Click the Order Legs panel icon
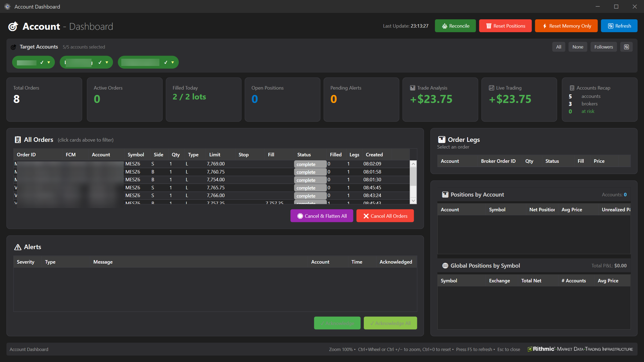Viewport: 644px width, 362px height. coord(441,139)
